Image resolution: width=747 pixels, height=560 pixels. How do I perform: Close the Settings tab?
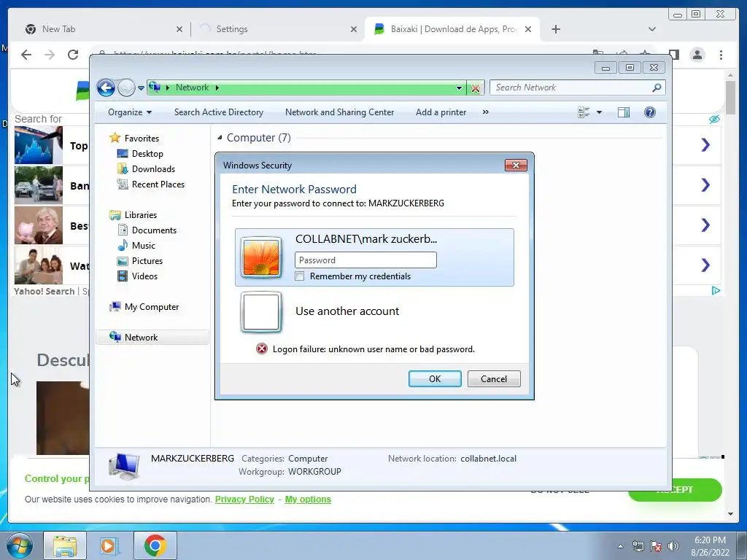[354, 29]
